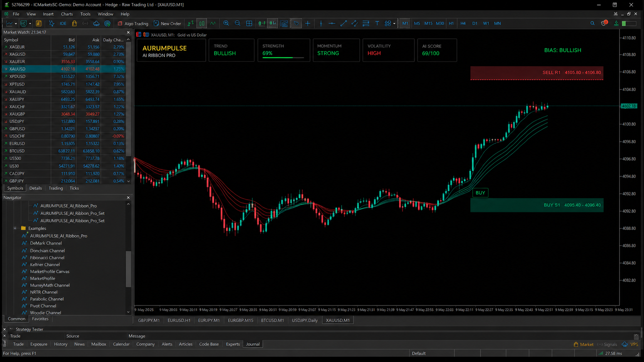Select the text label tool
This screenshot has height=362, width=644.
[377, 23]
